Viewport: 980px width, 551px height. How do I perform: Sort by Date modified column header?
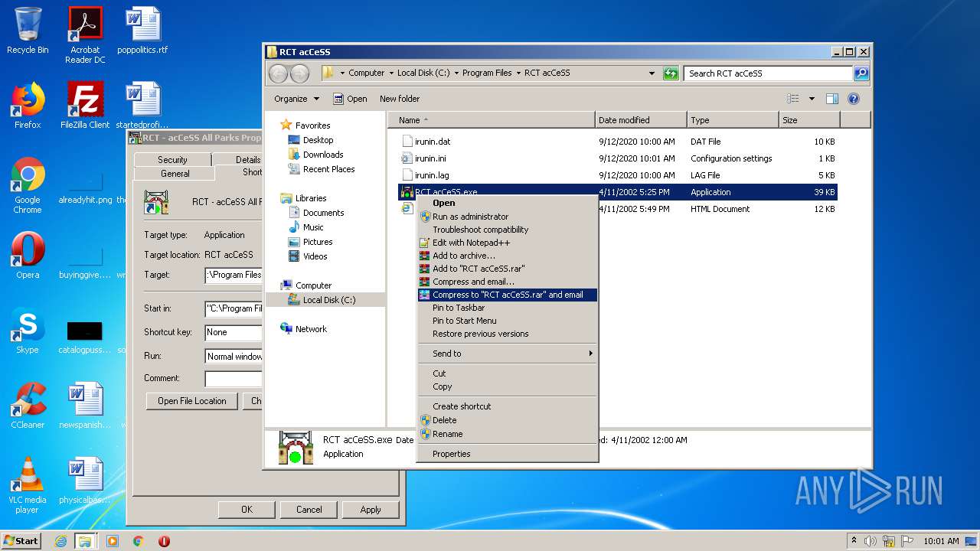tap(641, 120)
